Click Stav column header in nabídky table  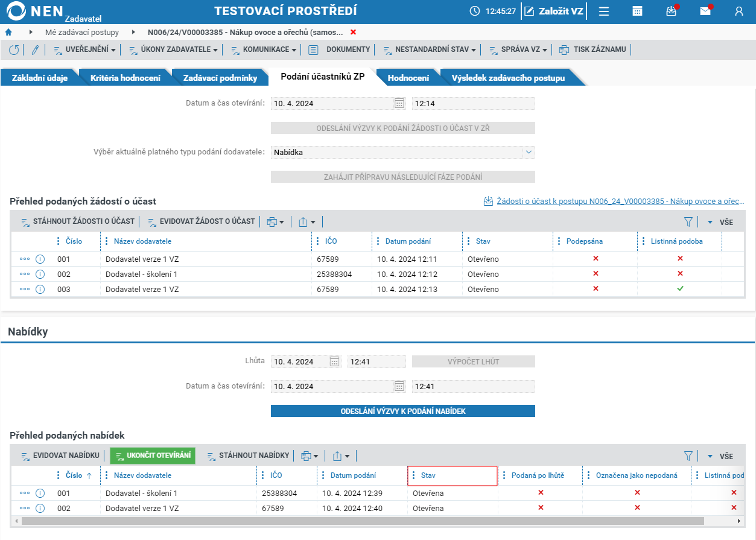click(453, 475)
